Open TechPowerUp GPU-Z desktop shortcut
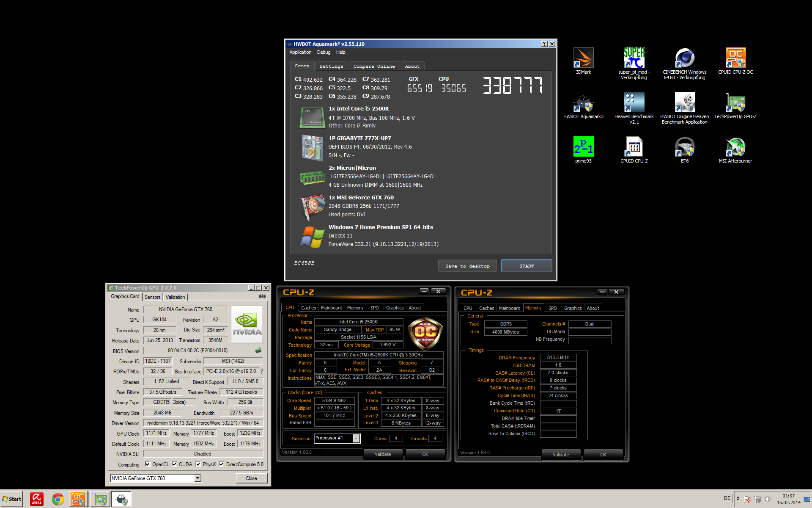 pos(735,106)
